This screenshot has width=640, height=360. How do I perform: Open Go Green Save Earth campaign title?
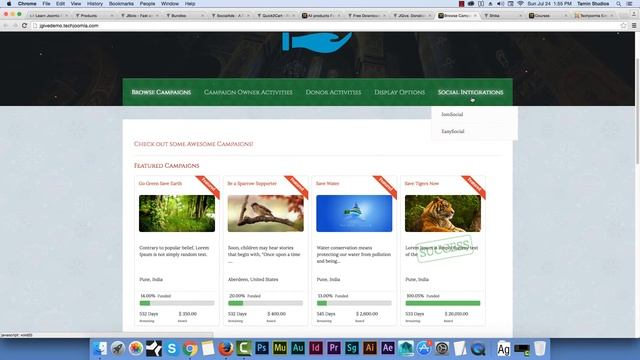click(160, 183)
